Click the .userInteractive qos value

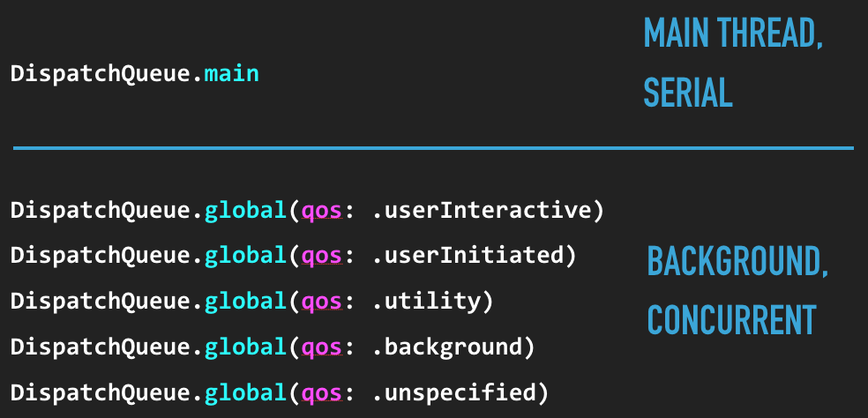point(481,211)
